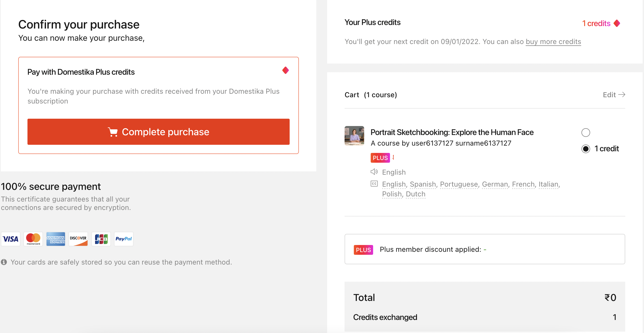
Task: Click the 'Confirm your purchase' heading
Action: (79, 24)
